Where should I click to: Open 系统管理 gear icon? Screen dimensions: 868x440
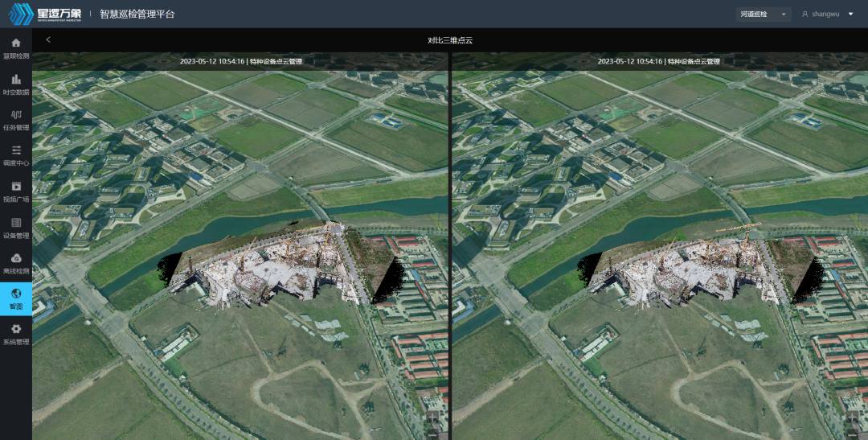coord(16,330)
